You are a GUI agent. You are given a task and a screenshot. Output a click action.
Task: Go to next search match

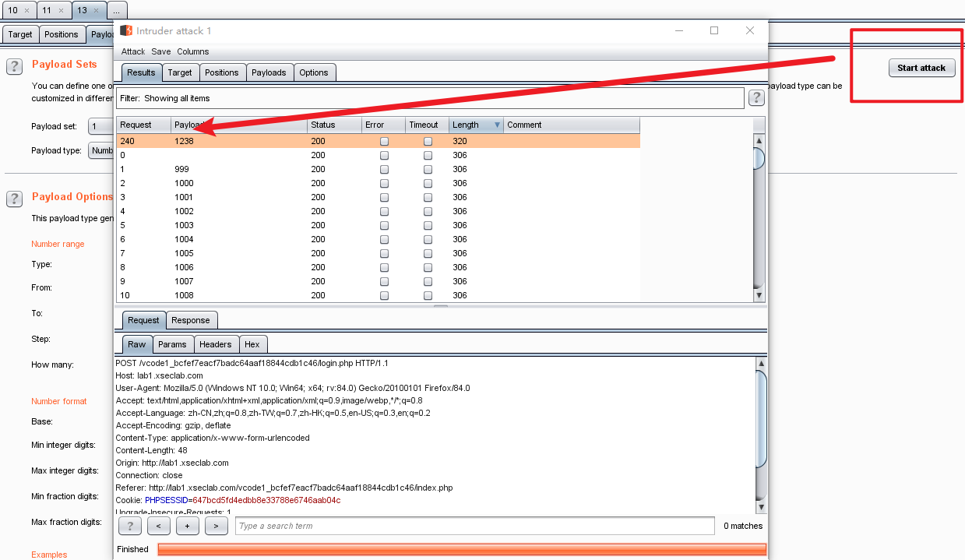point(216,526)
